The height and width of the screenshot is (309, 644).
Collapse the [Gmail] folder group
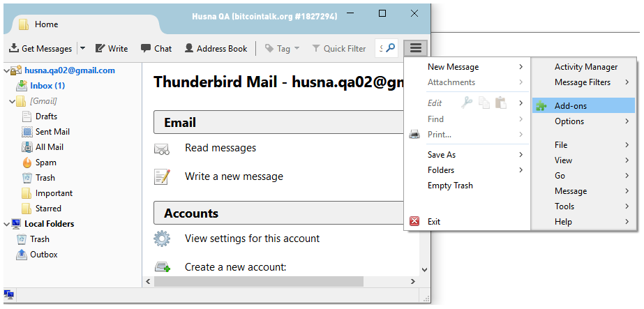[12, 101]
